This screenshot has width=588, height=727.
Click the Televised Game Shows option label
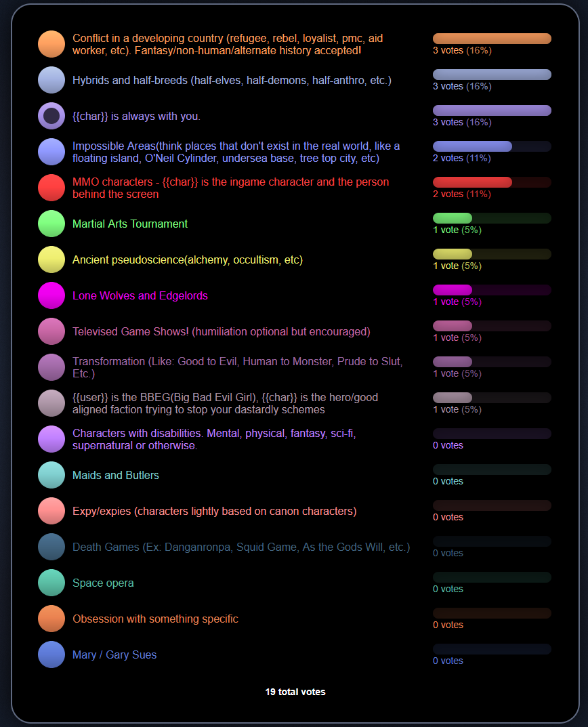click(x=222, y=331)
